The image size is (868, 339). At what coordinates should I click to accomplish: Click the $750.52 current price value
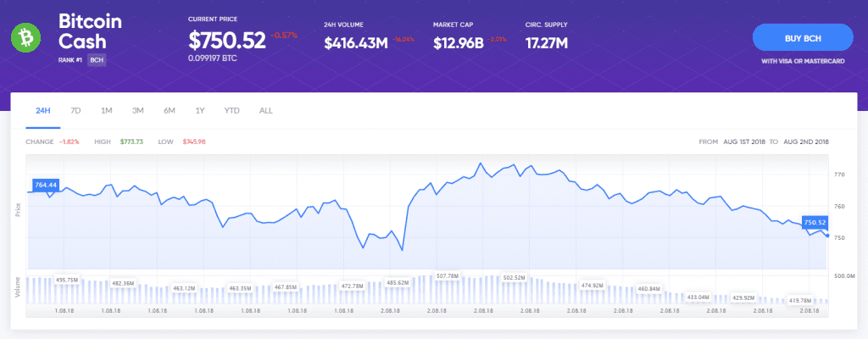[x=227, y=40]
